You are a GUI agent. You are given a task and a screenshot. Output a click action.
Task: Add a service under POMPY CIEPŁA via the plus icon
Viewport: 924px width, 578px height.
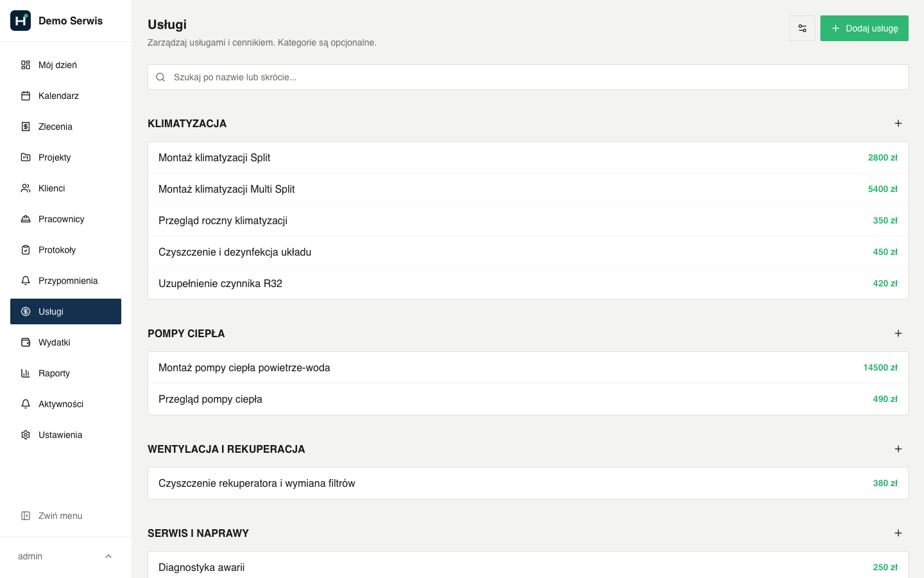[x=898, y=333]
